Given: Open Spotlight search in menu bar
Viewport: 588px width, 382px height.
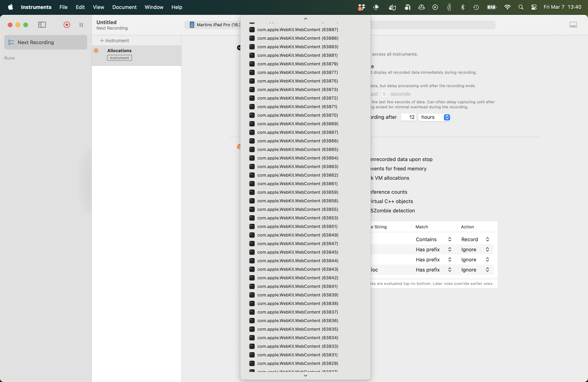Looking at the screenshot, I should point(521,7).
